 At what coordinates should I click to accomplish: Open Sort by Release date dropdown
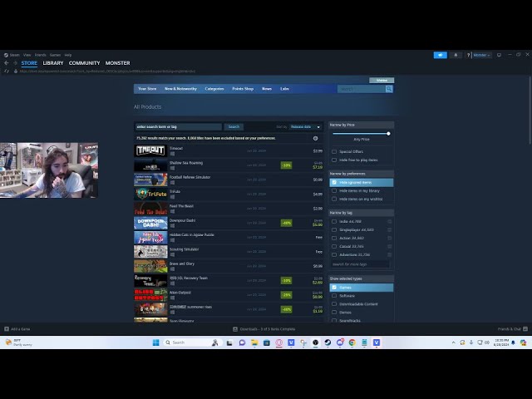tap(304, 127)
